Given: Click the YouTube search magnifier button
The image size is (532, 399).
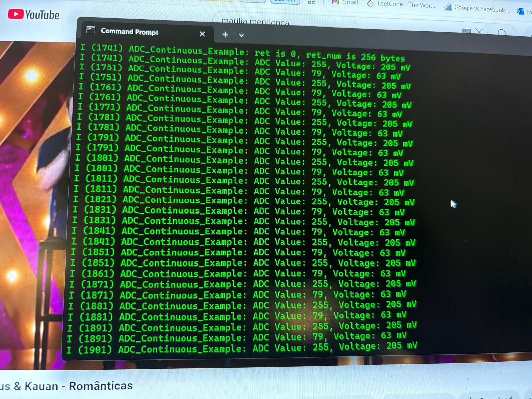Looking at the screenshot, I should [x=502, y=33].
